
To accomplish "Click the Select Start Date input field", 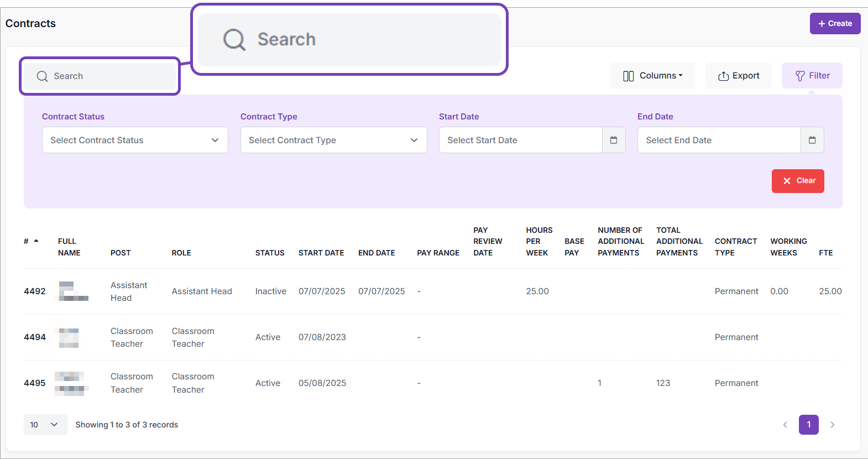I will tap(520, 140).
